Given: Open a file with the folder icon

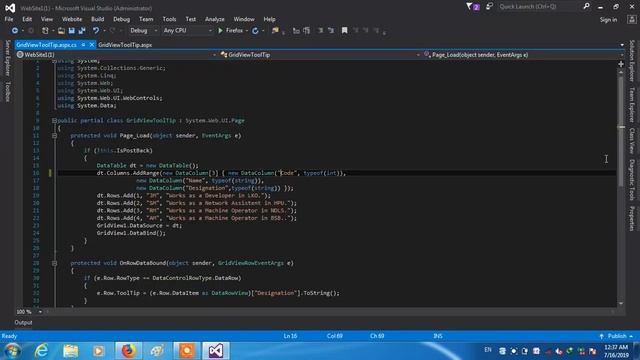Looking at the screenshot, I should pos(61,31).
